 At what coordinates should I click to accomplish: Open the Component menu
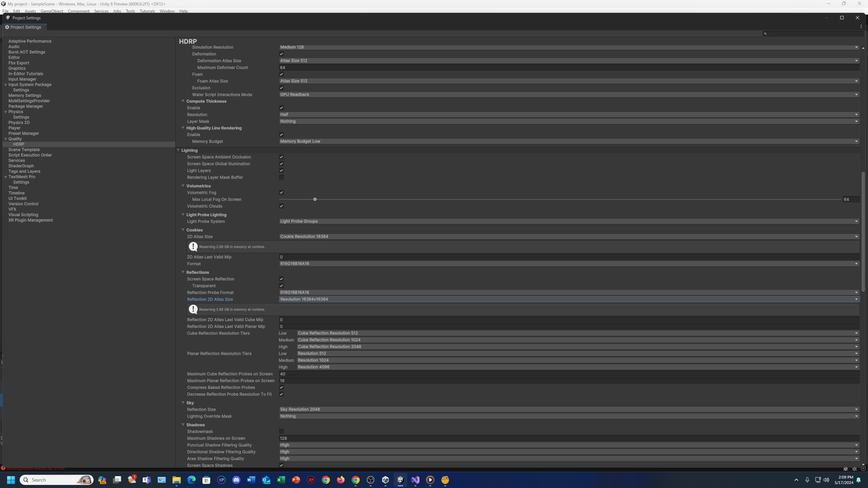coord(79,11)
